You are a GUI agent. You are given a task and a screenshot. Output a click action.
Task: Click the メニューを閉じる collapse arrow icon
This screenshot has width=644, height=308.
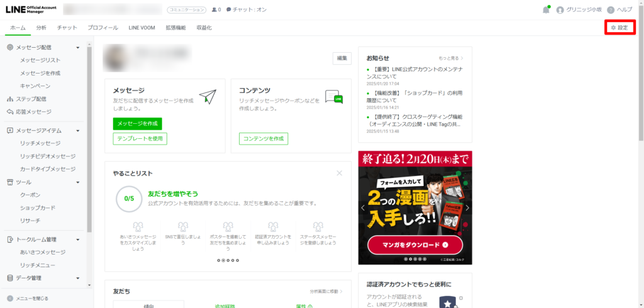tap(10, 299)
